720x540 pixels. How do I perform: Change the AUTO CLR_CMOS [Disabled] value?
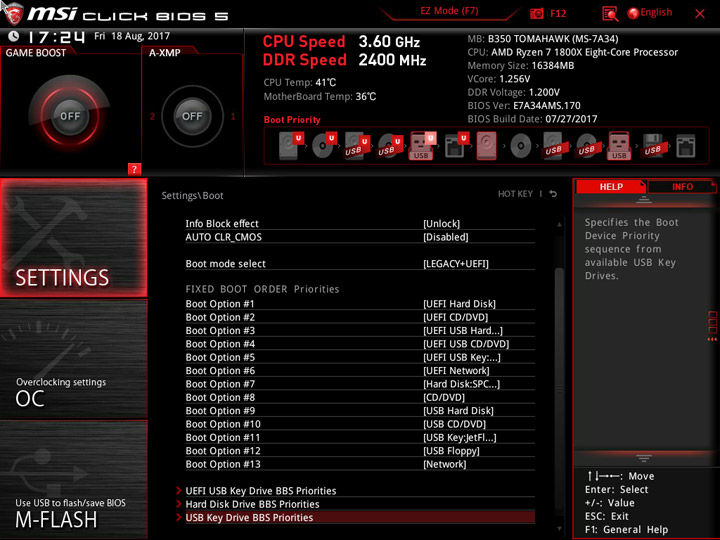coord(445,237)
